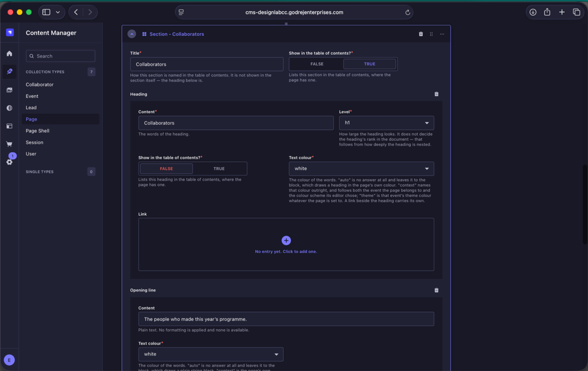Viewport: 588px width, 371px height.
Task: Select Collaborator collection type
Action: pos(40,84)
